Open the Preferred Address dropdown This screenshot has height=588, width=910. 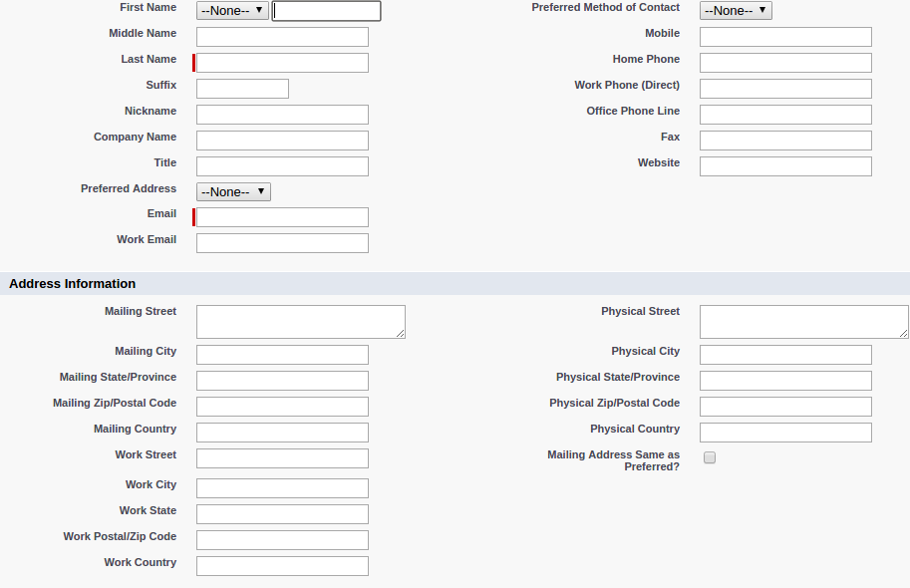(233, 191)
